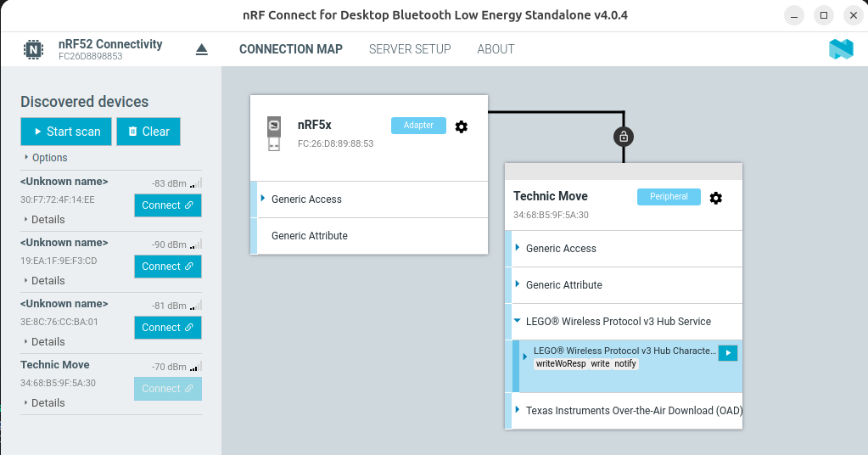
Task: Click the Nordic Semiconductor logo
Action: tap(841, 49)
